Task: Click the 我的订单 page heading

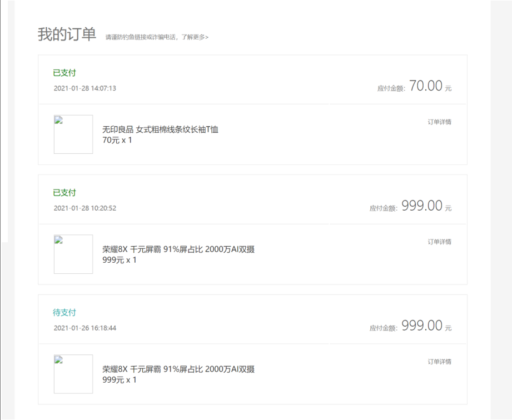Action: pyautogui.click(x=67, y=34)
